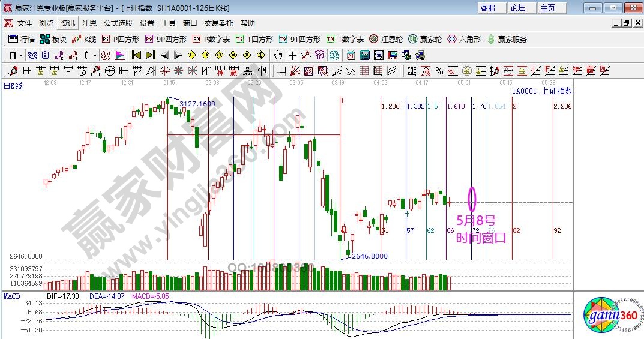The image size is (644, 339).
Task: Open the 行情 market quotes view
Action: point(22,39)
